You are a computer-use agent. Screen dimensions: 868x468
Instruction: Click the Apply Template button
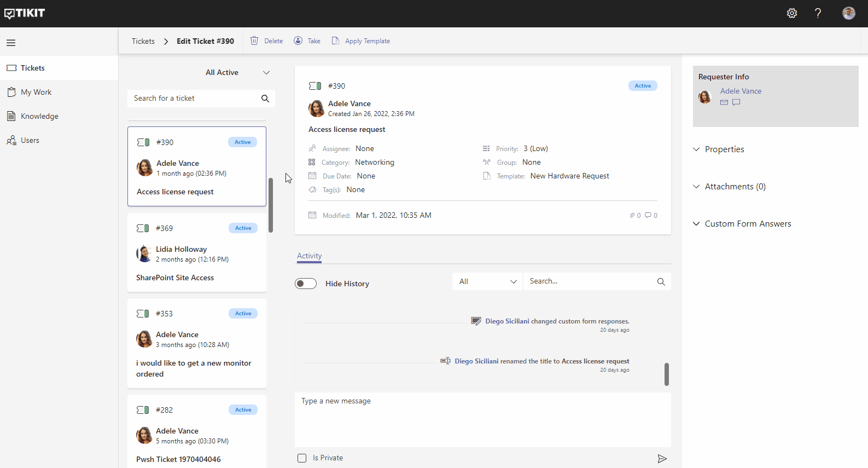point(361,41)
